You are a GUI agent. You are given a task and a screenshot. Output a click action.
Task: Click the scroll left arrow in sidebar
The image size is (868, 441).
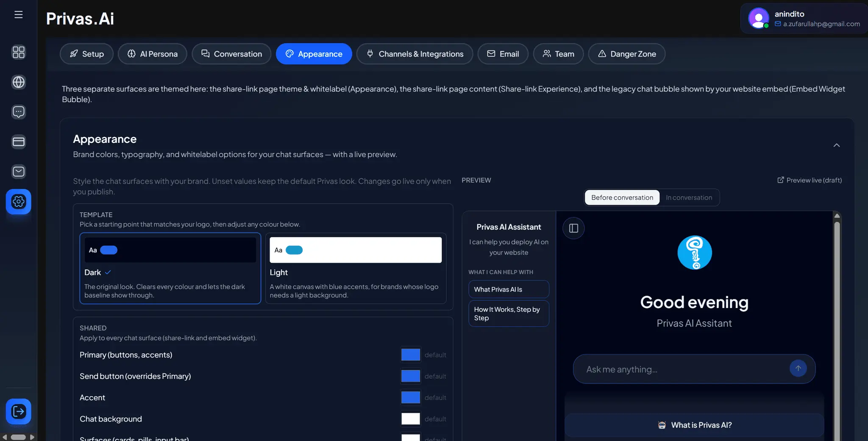[x=4, y=437]
